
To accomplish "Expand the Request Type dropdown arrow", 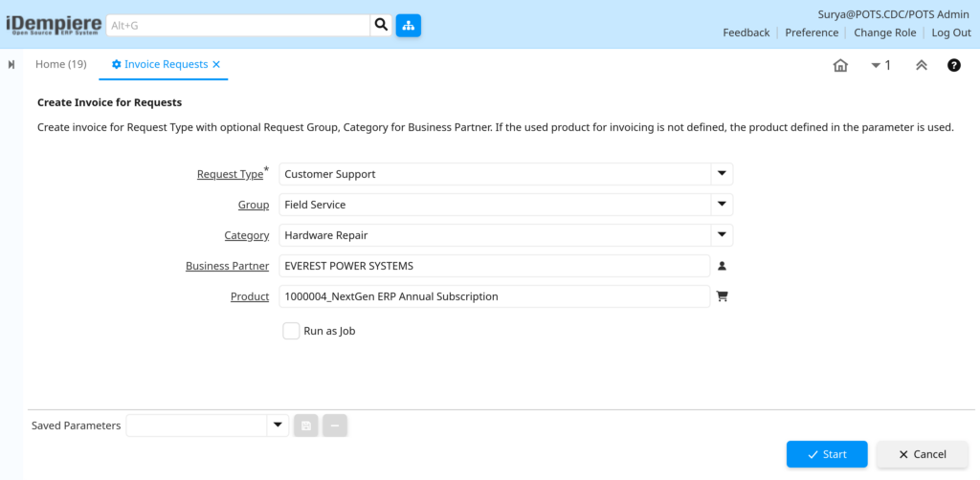I will 722,174.
